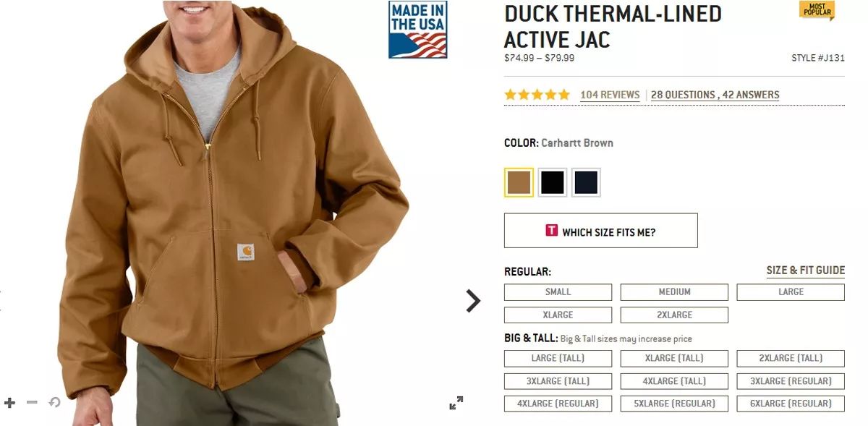Select the Carhartt Brown color swatch
The image size is (868, 426).
point(519,182)
